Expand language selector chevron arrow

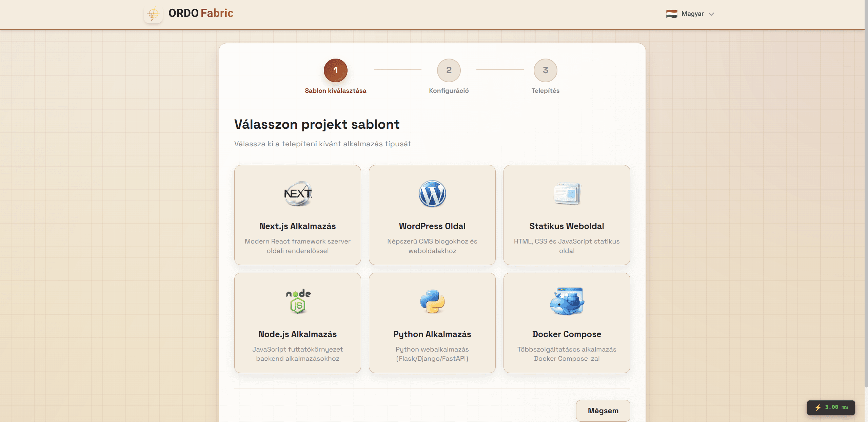coord(711,14)
